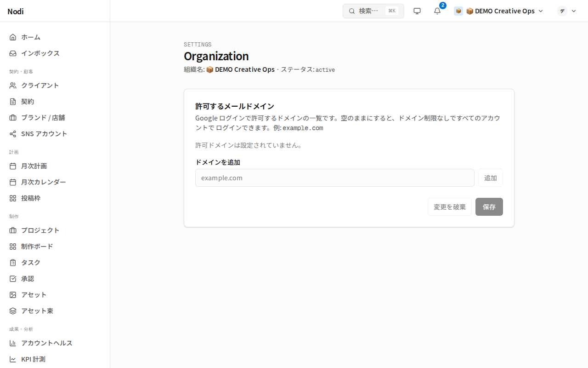Click the ホーム house icon

(x=13, y=37)
